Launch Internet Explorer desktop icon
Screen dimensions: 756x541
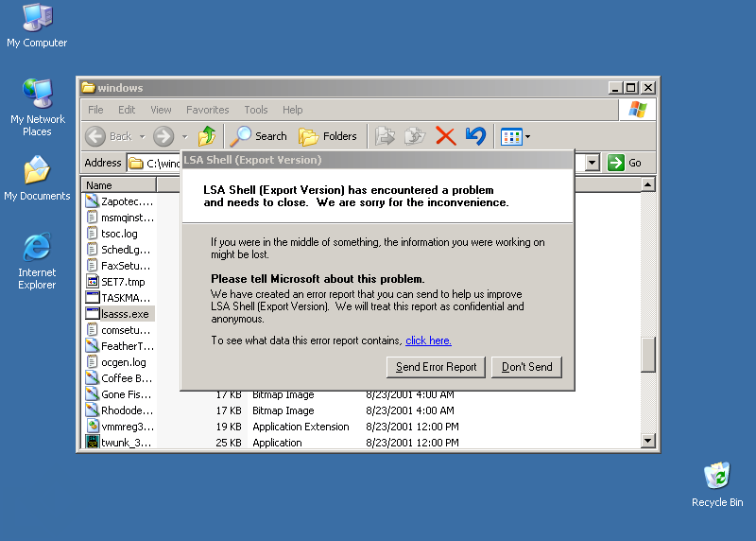[x=37, y=261]
